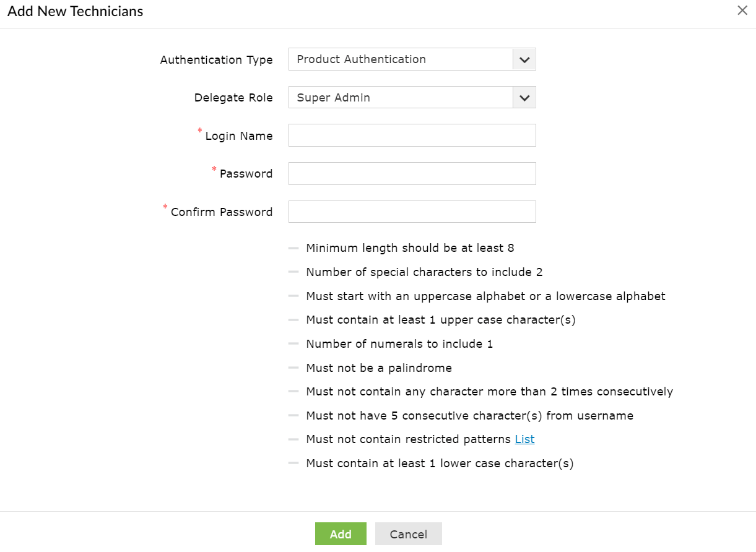Expand the Delegate Role dropdown arrow

524,98
